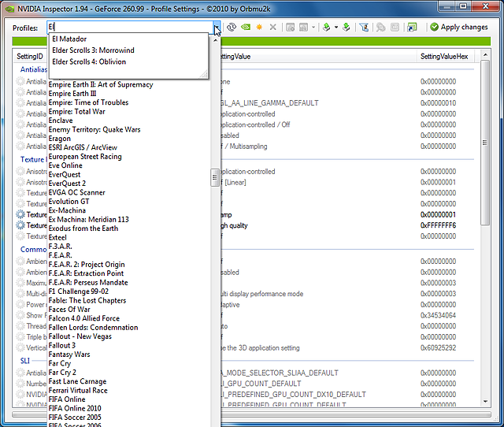Image resolution: width=504 pixels, height=427 pixels.
Task: Pick Empire: Time of Troubles profile
Action: (x=88, y=102)
